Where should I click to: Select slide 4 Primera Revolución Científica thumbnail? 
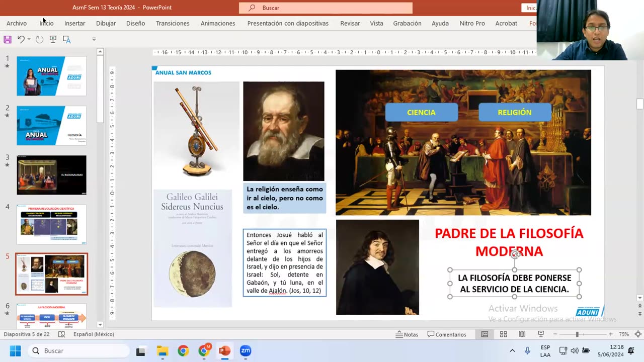(51, 224)
